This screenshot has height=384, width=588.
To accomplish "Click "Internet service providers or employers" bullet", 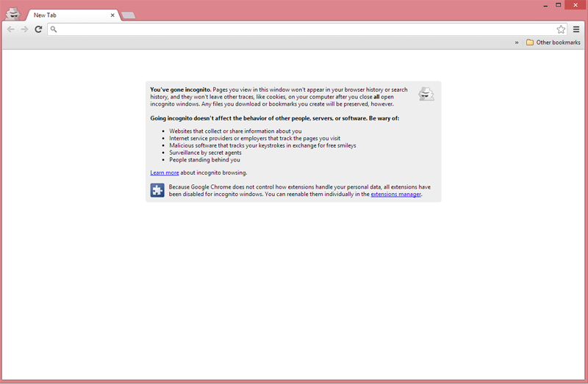I will [254, 138].
